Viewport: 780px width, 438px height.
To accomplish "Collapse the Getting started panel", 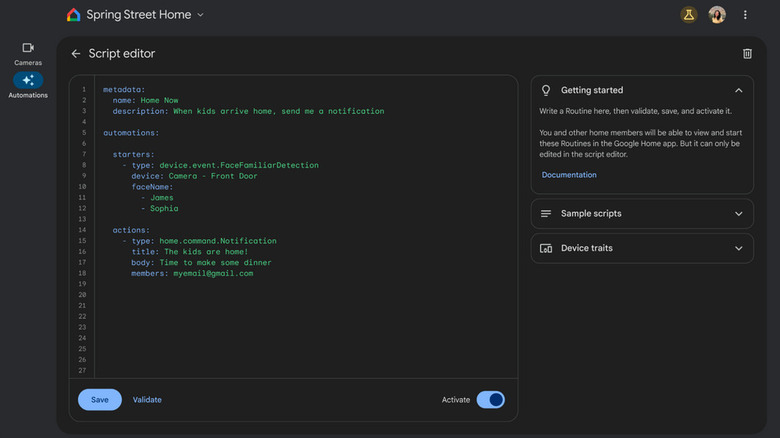I will [x=739, y=90].
